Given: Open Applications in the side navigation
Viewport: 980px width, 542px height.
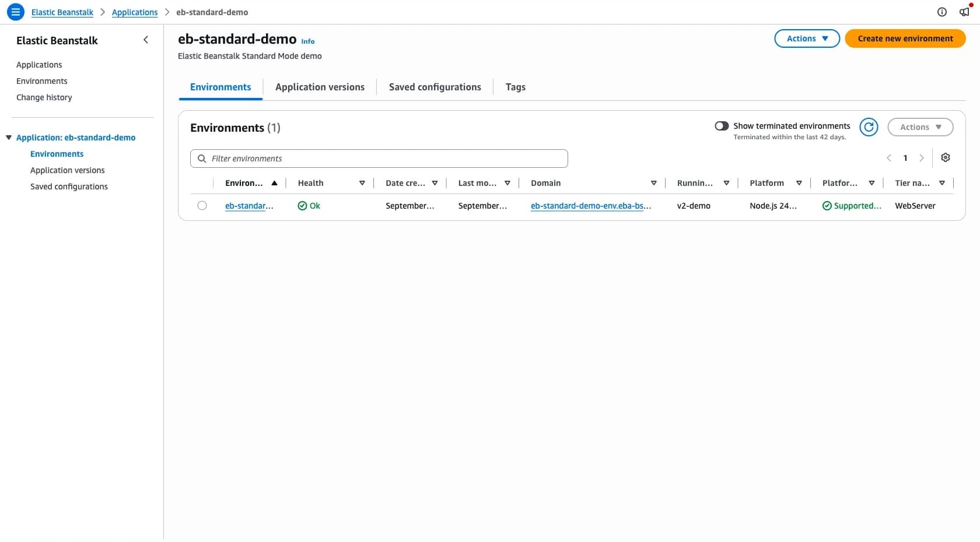Looking at the screenshot, I should [39, 65].
